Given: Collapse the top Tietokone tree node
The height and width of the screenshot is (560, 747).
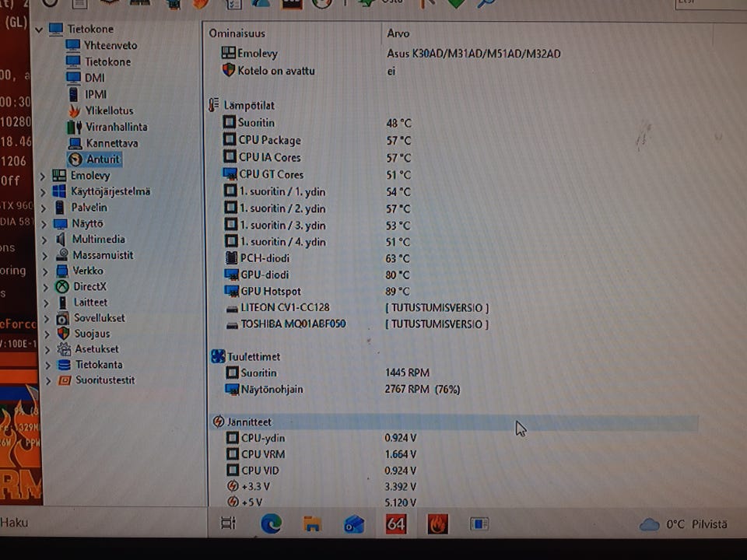Looking at the screenshot, I should [39, 30].
